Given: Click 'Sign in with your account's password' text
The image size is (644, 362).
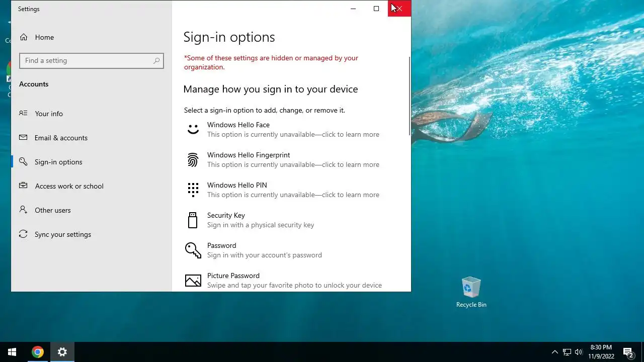Looking at the screenshot, I should click(265, 255).
